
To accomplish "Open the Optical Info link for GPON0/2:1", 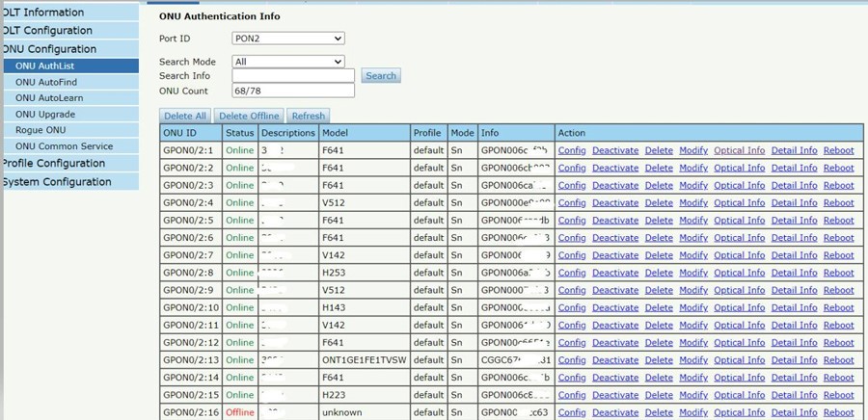I will point(740,150).
